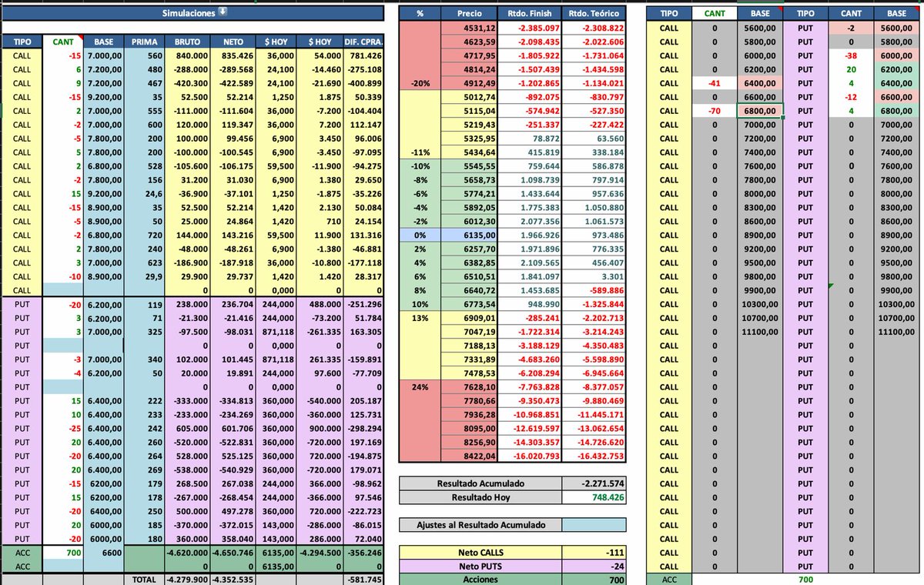Click the -20% percentage cell

pyautogui.click(x=420, y=83)
